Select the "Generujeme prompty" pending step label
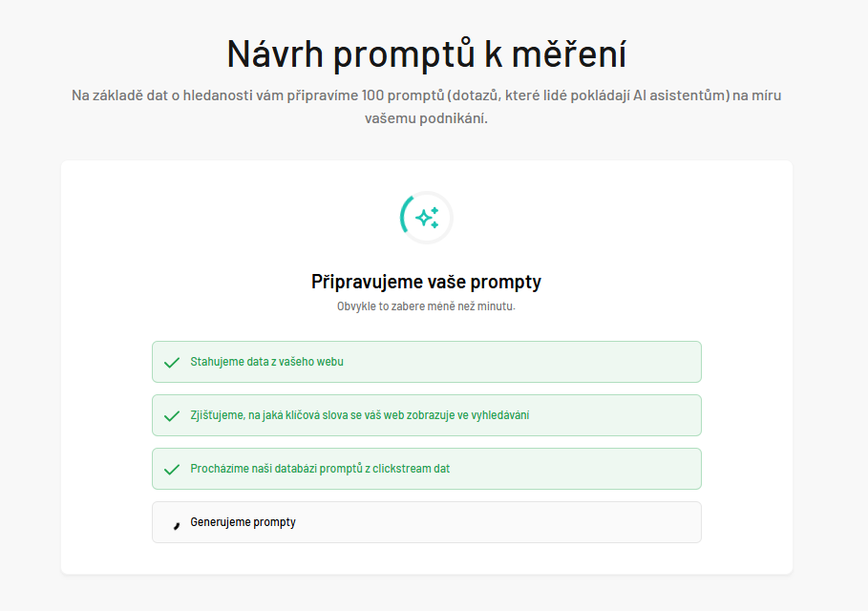868x611 pixels. point(243,522)
